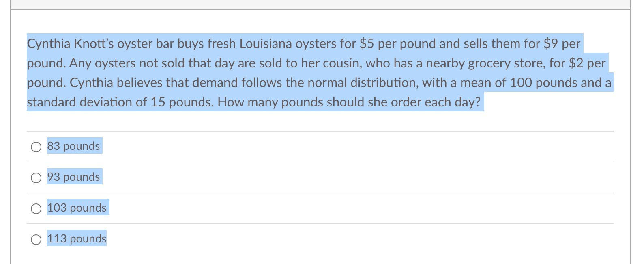Select the 103 pounds radio button
The width and height of the screenshot is (644, 264).
[36, 208]
